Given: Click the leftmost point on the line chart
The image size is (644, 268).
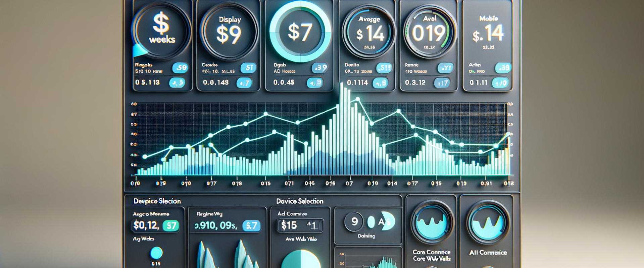Looking at the screenshot, I should coord(145,157).
